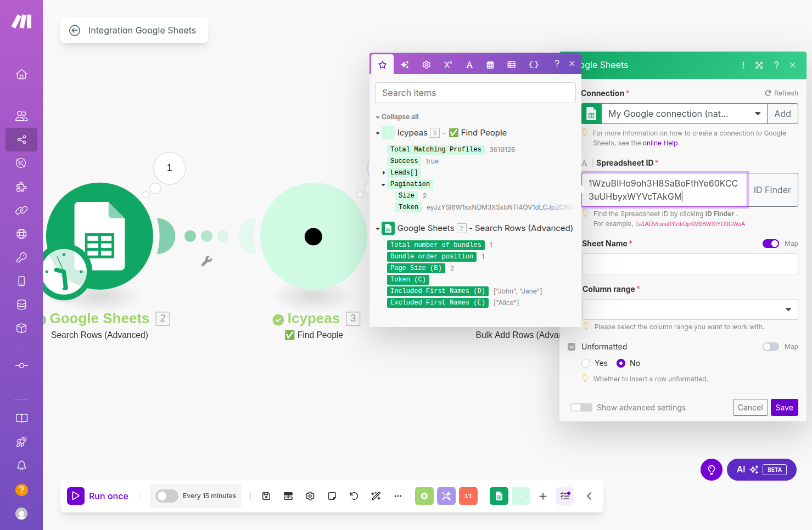Open the green Tools module icon
This screenshot has height=530, width=812.
click(x=424, y=496)
